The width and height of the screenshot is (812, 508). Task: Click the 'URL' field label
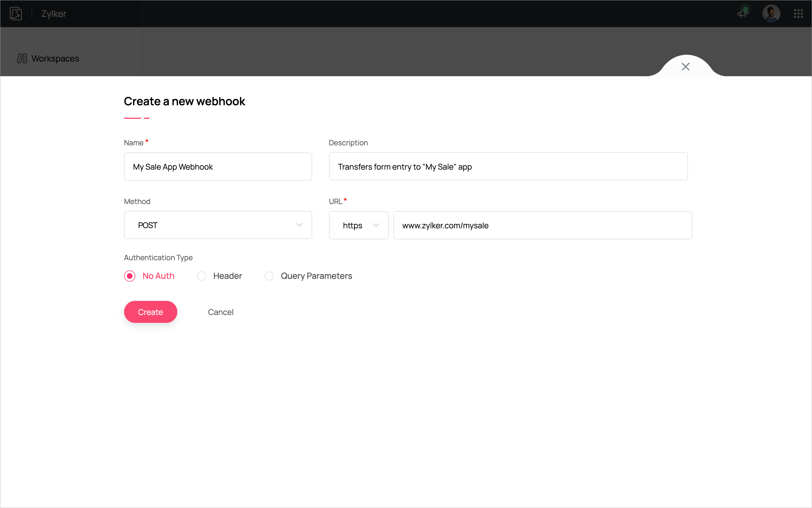[x=335, y=201]
